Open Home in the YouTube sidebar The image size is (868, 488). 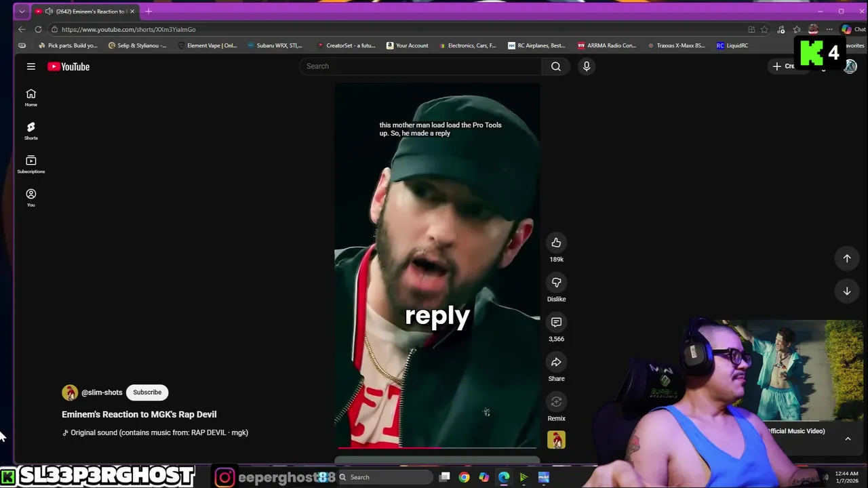31,98
